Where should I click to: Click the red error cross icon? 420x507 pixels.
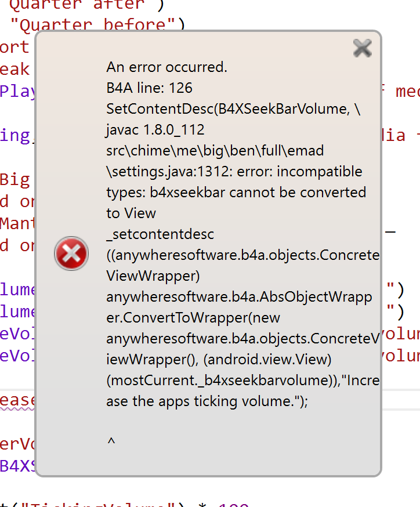[71, 253]
